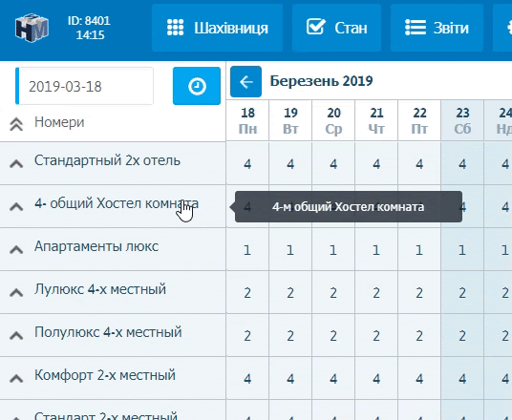This screenshot has width=512, height=420.
Task: Collapse Лулюкс 4-х местный group
Action: (x=16, y=292)
